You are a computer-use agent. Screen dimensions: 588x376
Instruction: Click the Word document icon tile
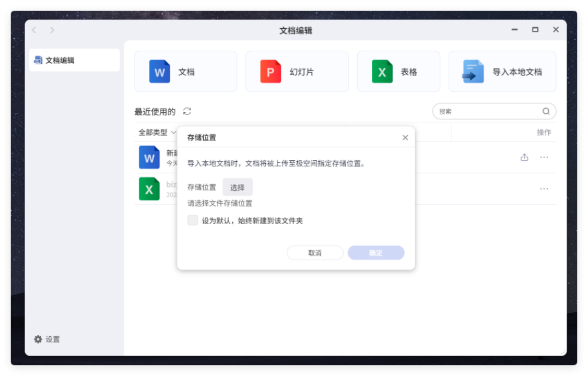click(x=160, y=72)
